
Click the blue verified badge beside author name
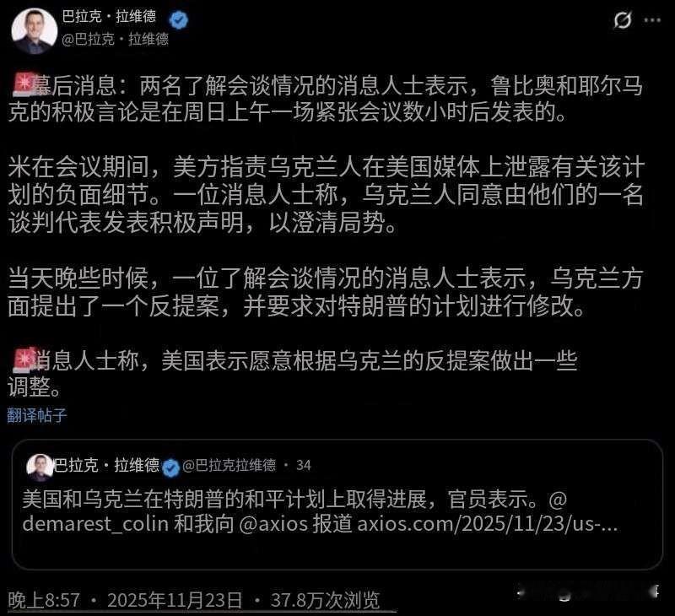click(178, 19)
